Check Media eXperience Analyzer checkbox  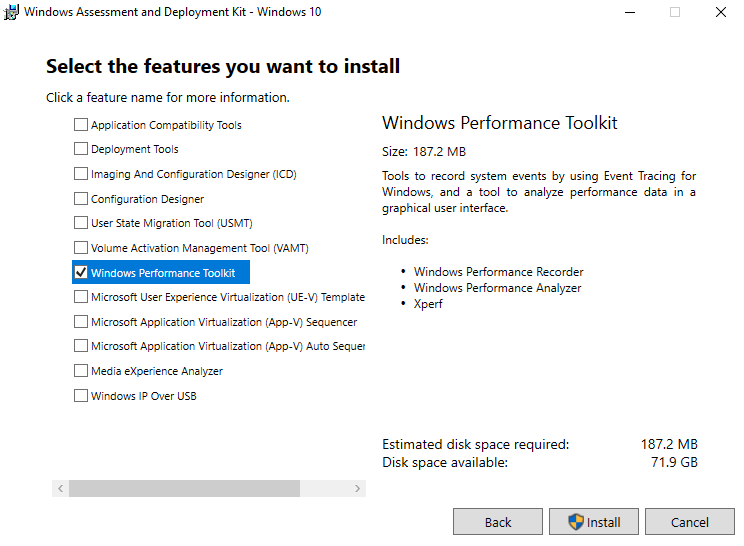pyautogui.click(x=81, y=371)
